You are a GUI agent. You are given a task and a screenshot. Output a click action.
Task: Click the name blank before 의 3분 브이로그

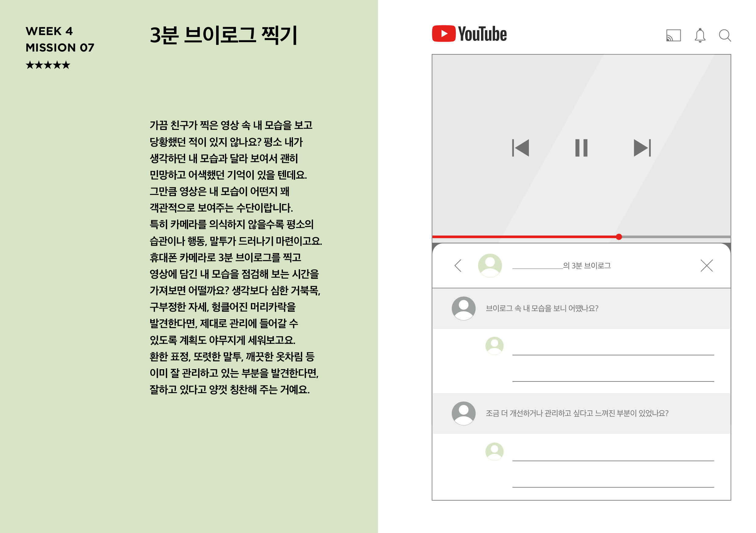pyautogui.click(x=537, y=266)
